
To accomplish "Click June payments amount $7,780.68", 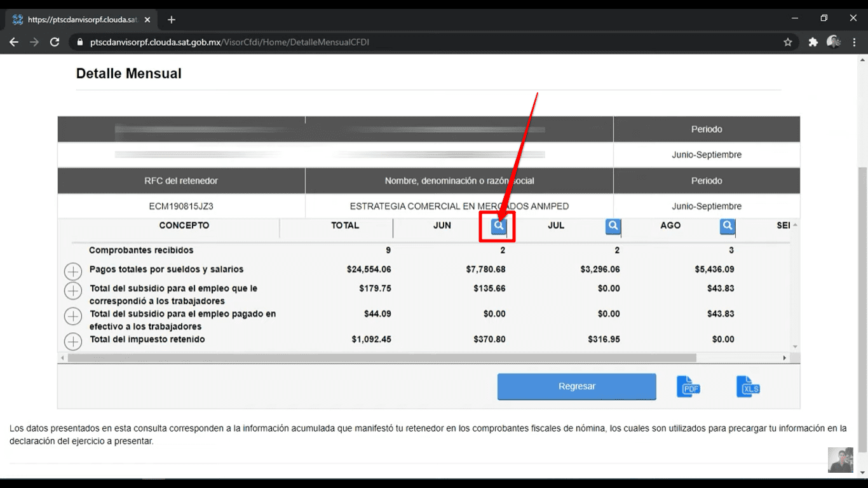I will tap(486, 269).
